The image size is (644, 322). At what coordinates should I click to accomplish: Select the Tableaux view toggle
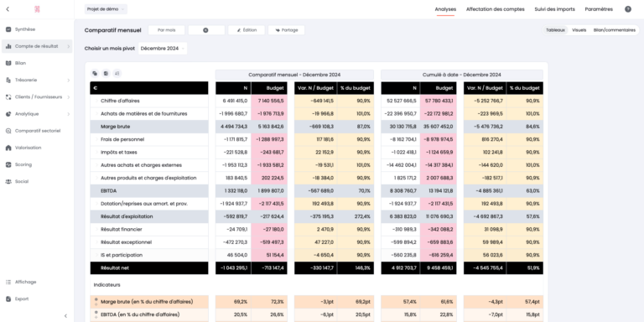click(556, 30)
